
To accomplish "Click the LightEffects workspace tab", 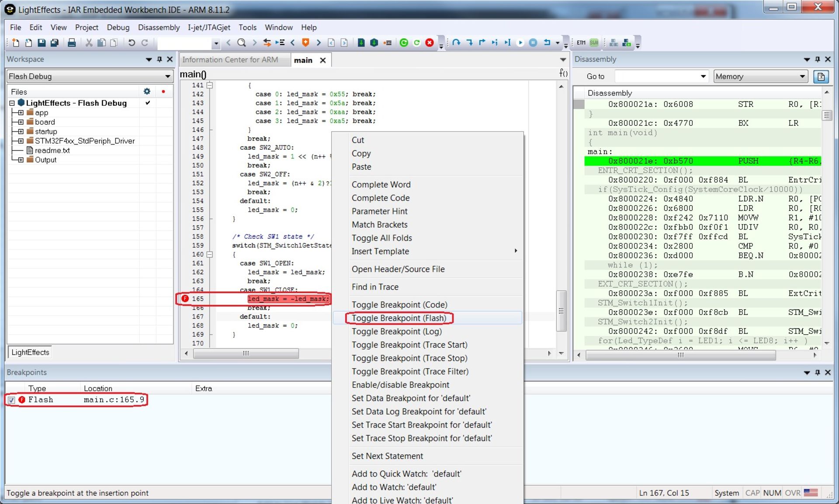I will click(x=30, y=352).
